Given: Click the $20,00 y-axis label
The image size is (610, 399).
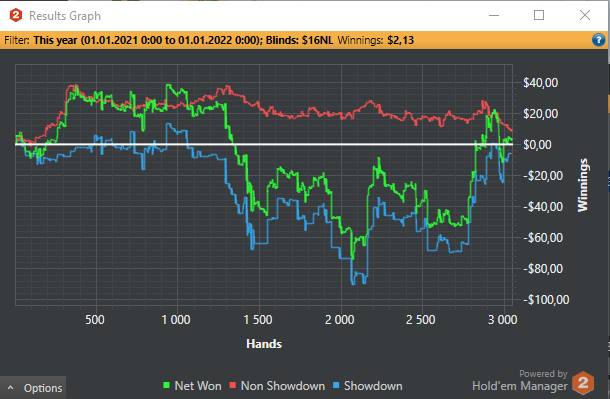Looking at the screenshot, I should tap(540, 114).
